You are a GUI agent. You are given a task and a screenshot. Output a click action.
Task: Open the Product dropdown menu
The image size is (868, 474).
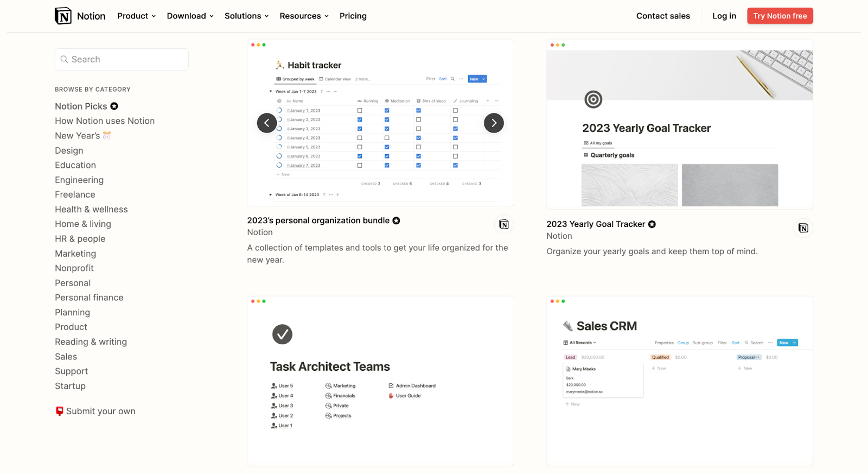click(137, 16)
